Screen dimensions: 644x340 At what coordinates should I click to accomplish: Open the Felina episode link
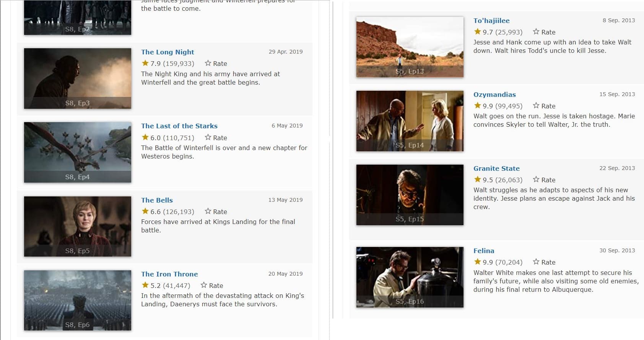(484, 251)
